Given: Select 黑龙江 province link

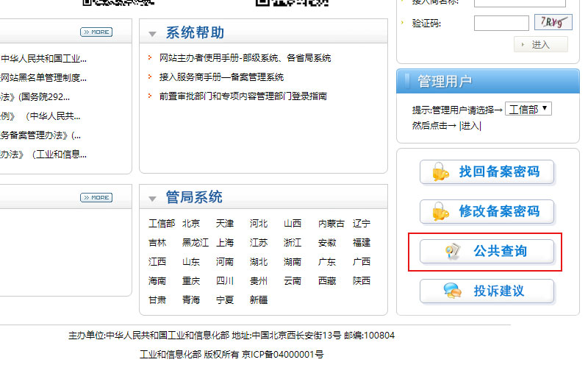Looking at the screenshot, I should [196, 243].
